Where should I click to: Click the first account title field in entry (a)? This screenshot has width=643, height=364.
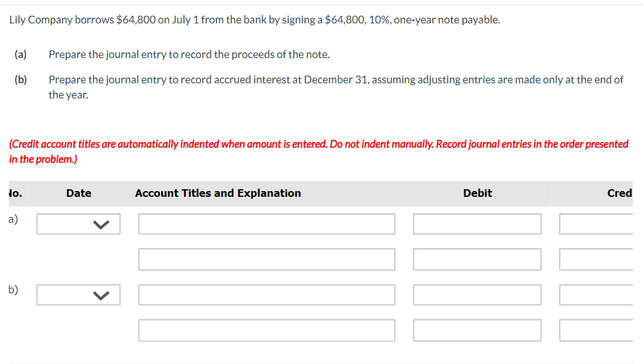(x=267, y=223)
